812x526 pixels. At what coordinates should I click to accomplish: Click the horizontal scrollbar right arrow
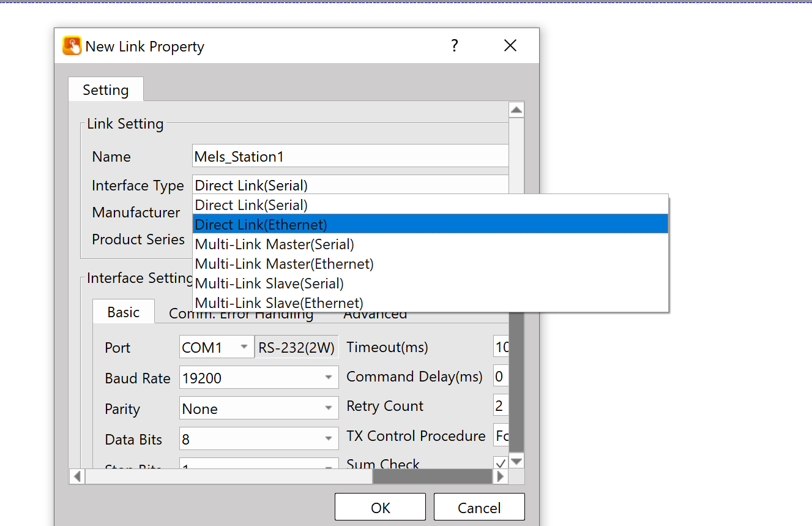[501, 476]
